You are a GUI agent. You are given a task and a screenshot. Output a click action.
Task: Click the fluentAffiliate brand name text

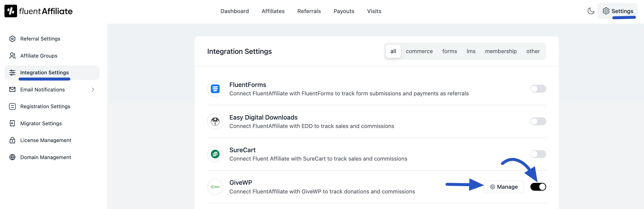46,11
